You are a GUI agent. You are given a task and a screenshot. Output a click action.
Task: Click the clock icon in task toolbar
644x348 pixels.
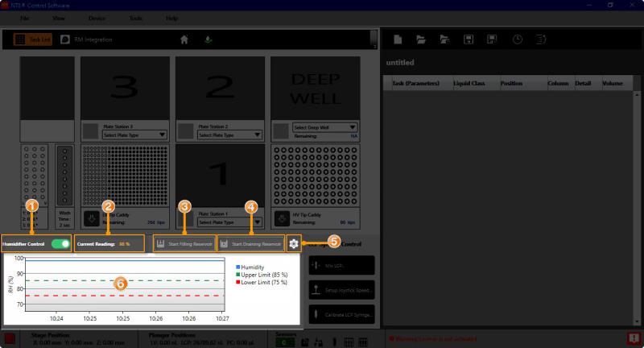point(518,39)
